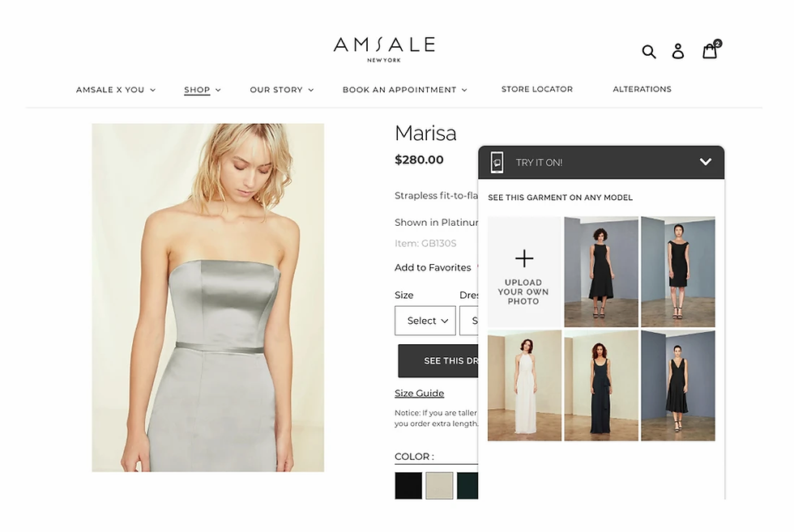This screenshot has height=532, width=794.
Task: Click Add to Favorites
Action: [x=433, y=267]
